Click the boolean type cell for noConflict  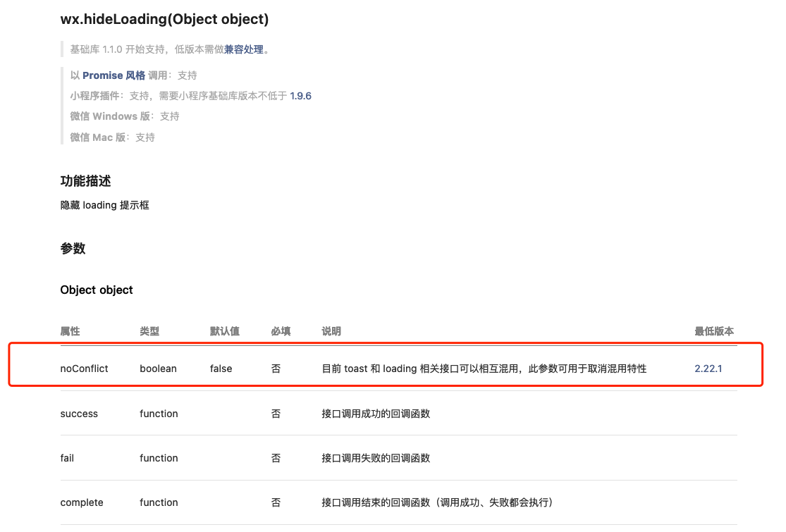tap(158, 368)
